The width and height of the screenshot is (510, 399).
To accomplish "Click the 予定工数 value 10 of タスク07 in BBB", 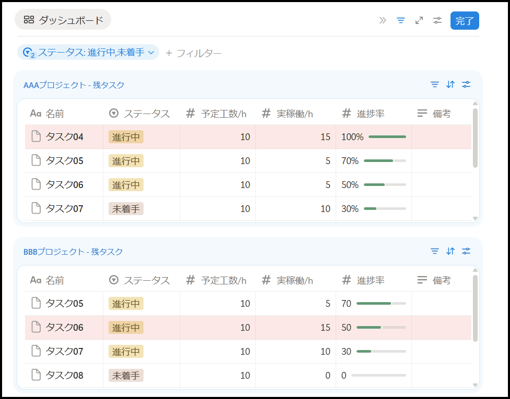I will pos(245,351).
